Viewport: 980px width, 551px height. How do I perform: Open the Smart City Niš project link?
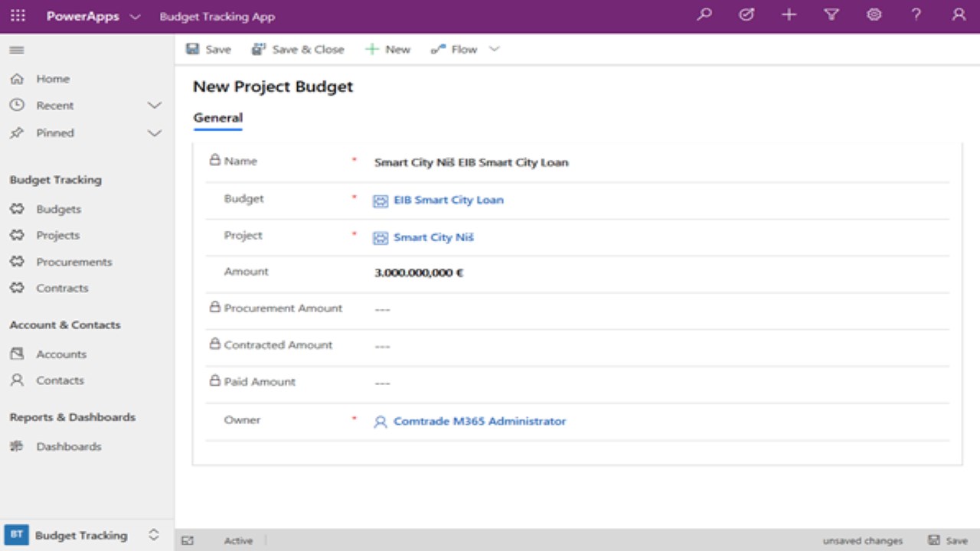(433, 237)
